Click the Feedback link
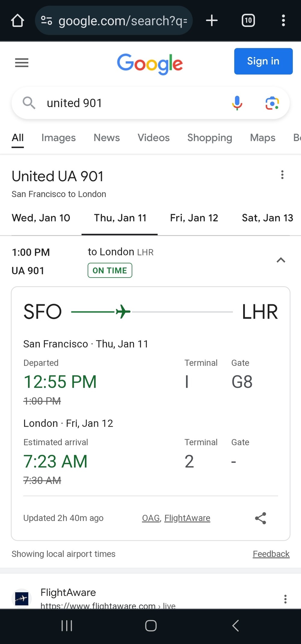 [271, 554]
